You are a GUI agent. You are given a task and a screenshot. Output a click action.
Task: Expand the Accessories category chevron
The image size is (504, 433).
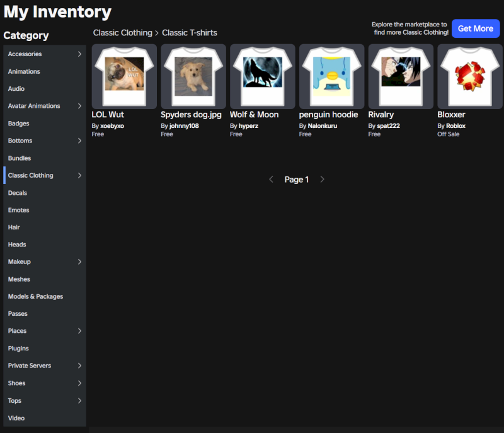79,54
